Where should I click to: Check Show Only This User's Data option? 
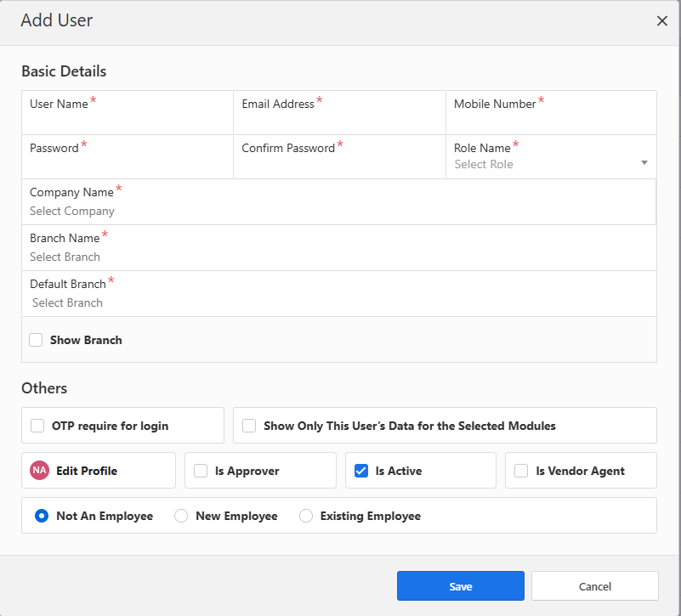[x=249, y=426]
